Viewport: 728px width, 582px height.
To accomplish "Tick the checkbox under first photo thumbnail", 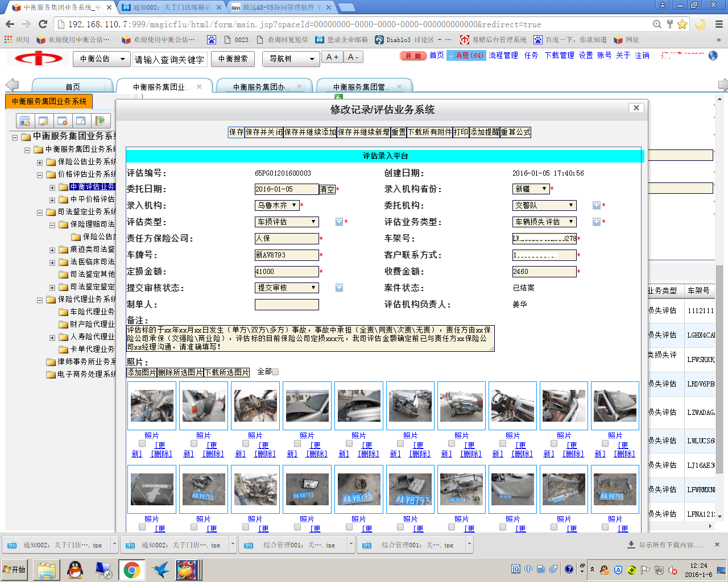I will tap(142, 443).
